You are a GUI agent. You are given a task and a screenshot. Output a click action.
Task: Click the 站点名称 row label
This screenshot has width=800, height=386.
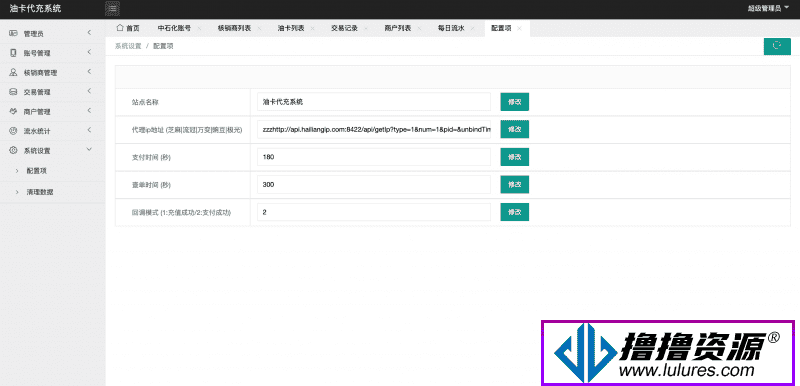pyautogui.click(x=145, y=102)
